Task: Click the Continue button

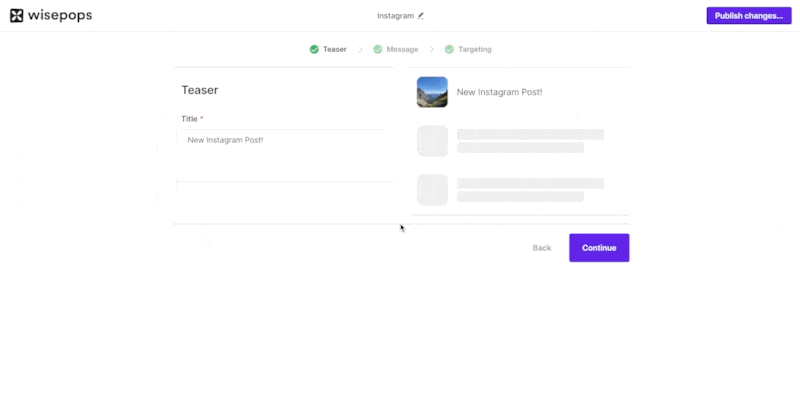Action: 599,248
